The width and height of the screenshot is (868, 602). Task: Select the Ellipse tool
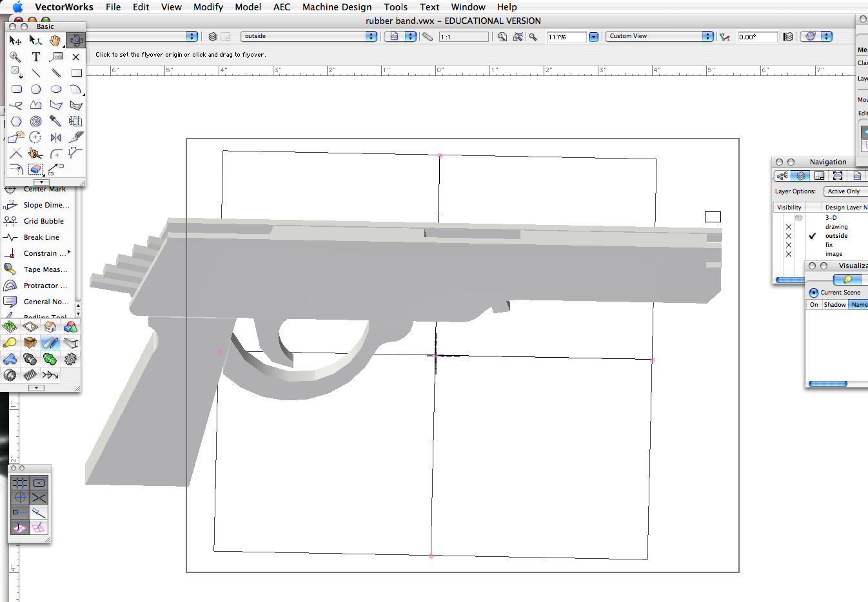56,89
